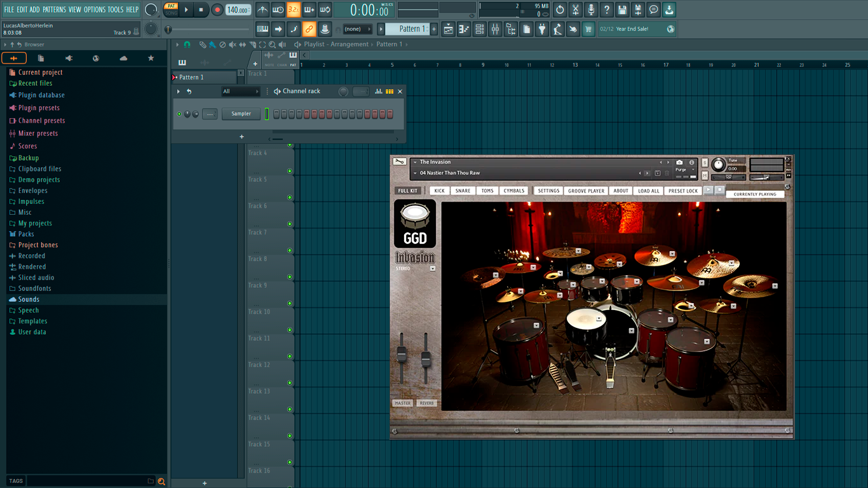This screenshot has width=868, height=488.
Task: Open the STEREO output dropdown under Invasion logo
Action: [x=433, y=269]
